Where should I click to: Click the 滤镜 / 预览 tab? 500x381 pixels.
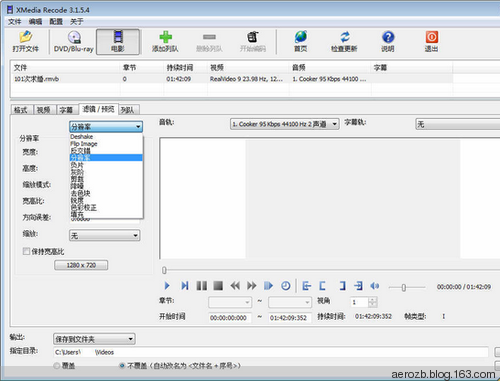pyautogui.click(x=98, y=109)
